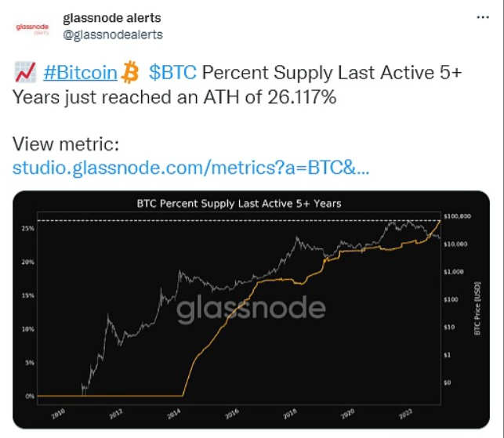Open the #Bitcoin hashtag
This screenshot has width=504, height=438.
click(x=81, y=74)
